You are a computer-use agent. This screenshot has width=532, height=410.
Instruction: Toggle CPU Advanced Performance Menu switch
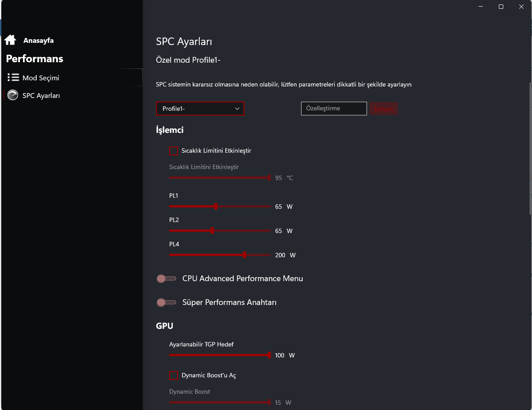[167, 278]
